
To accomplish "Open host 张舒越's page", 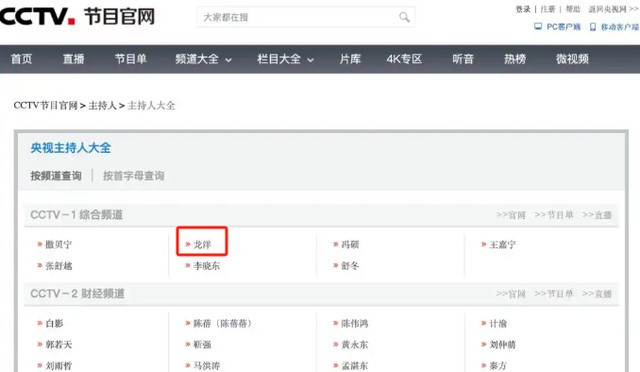I will (x=58, y=266).
